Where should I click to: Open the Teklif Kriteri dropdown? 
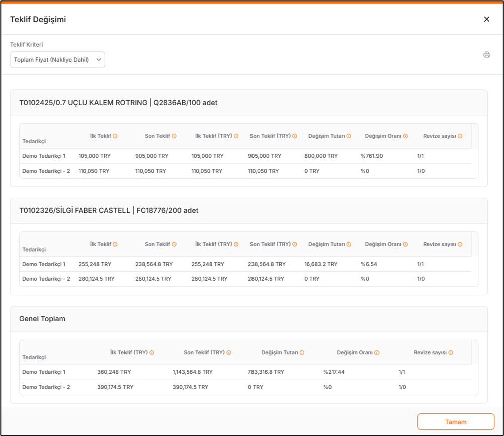[x=57, y=60]
